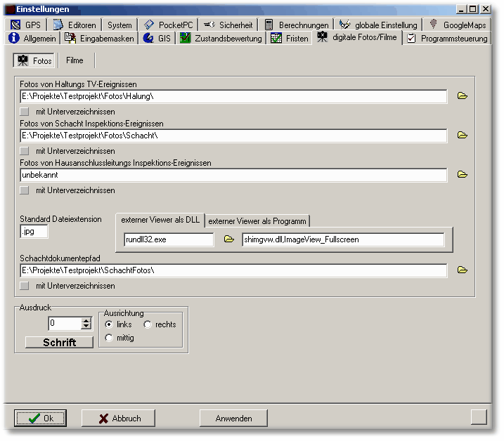Decrease the Ausdruck spinner value
The image size is (504, 441).
[x=86, y=327]
